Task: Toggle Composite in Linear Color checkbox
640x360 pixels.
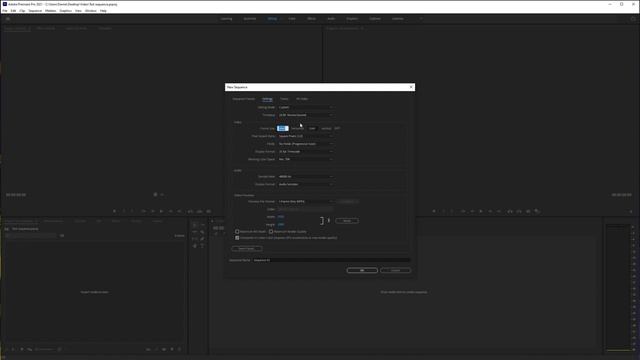Action: 237,238
